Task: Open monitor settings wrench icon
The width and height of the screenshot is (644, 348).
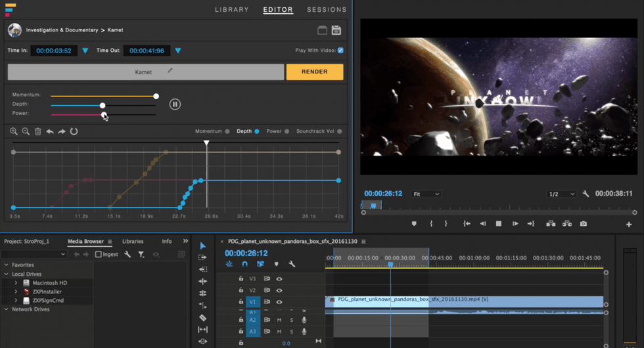Action: click(x=586, y=194)
